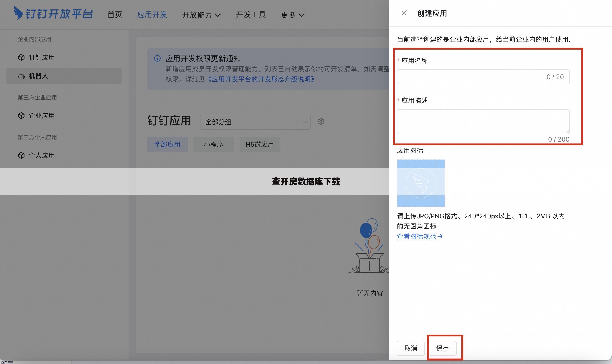This screenshot has width=612, height=364.
Task: Select 个人应用 in the sidebar
Action: (64, 155)
